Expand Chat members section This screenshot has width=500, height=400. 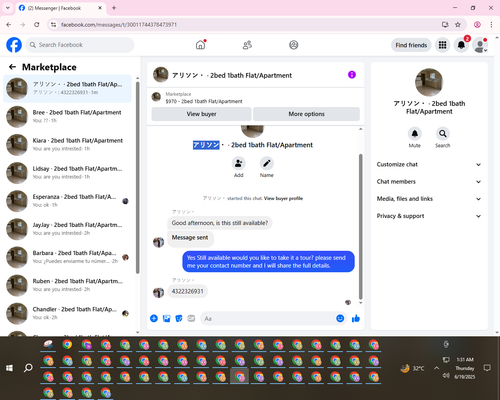click(429, 182)
